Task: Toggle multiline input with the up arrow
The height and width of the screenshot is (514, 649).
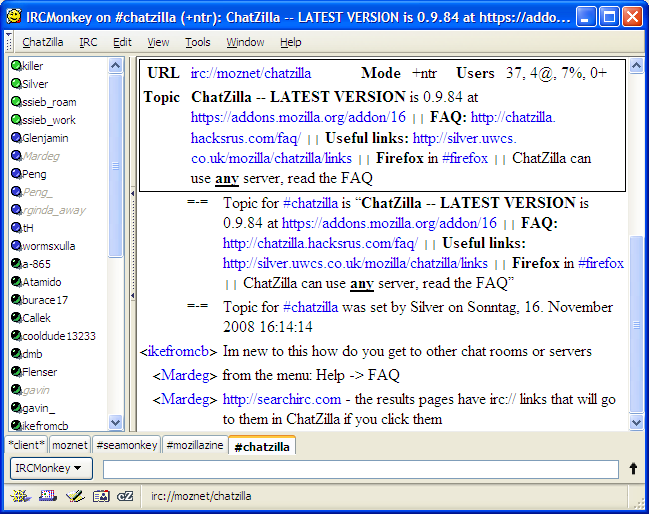Action: (x=633, y=468)
